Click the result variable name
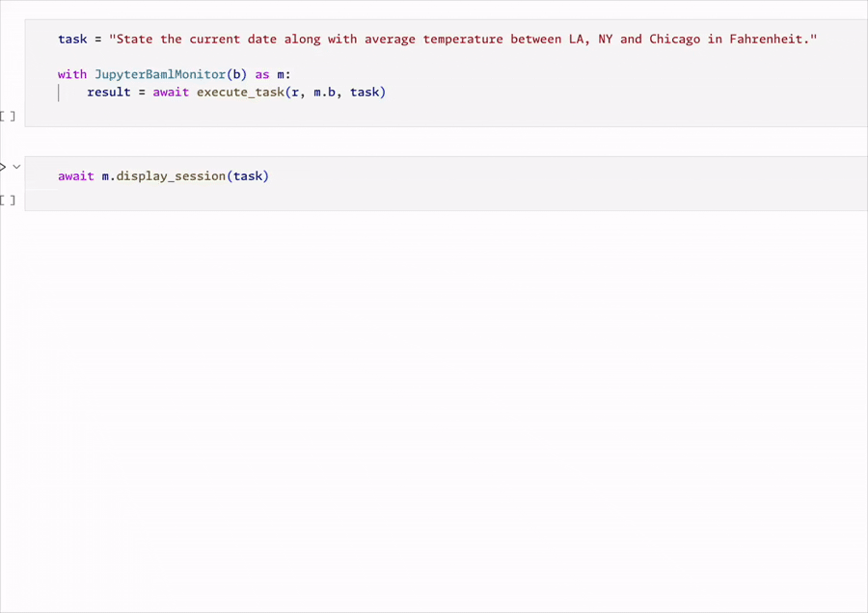The image size is (868, 613). [x=108, y=93]
